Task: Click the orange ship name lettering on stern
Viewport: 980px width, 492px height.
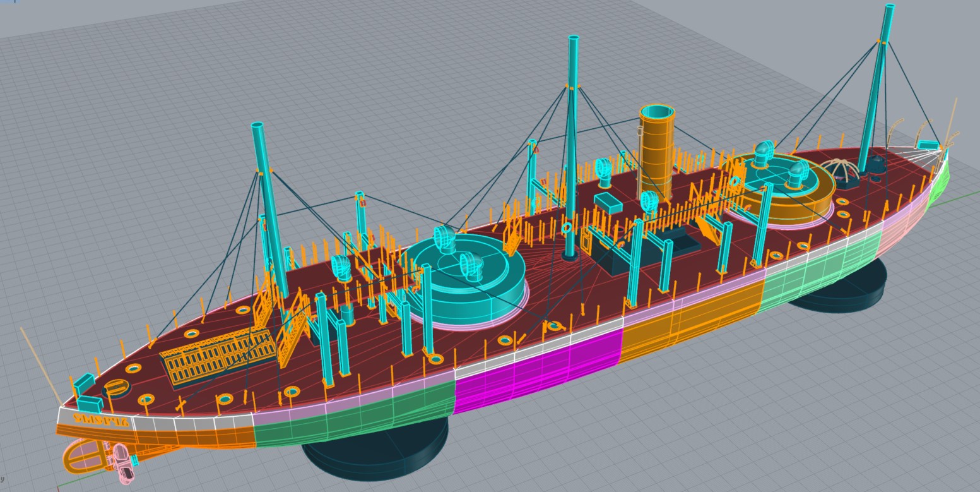Action: 102,419
